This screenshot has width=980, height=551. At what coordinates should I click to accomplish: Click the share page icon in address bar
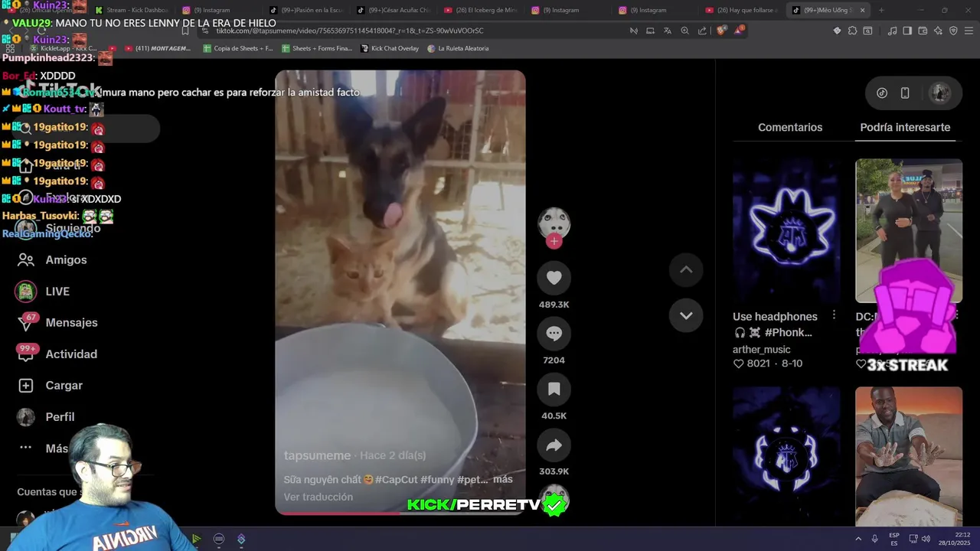pyautogui.click(x=702, y=31)
